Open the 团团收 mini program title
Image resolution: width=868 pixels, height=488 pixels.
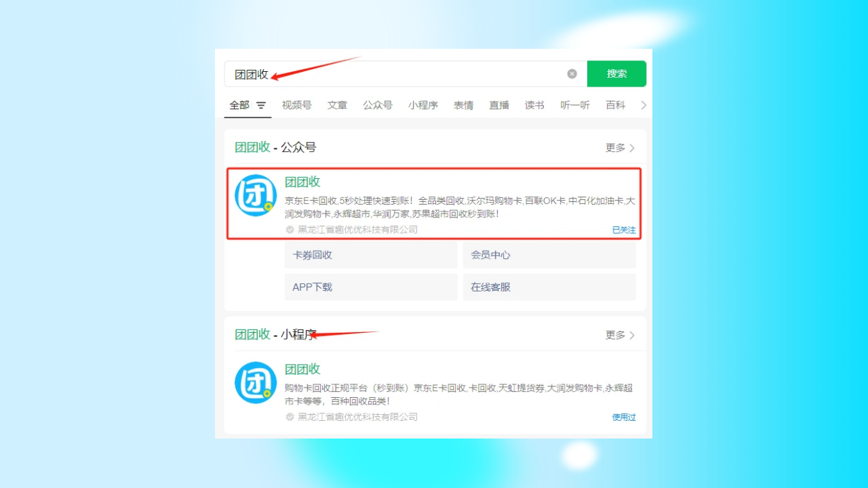click(302, 369)
